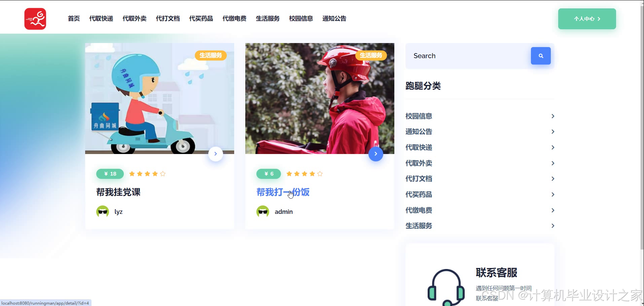Image resolution: width=644 pixels, height=306 pixels.
Task: Expand the 代买药品 category chevron
Action: coord(552,194)
